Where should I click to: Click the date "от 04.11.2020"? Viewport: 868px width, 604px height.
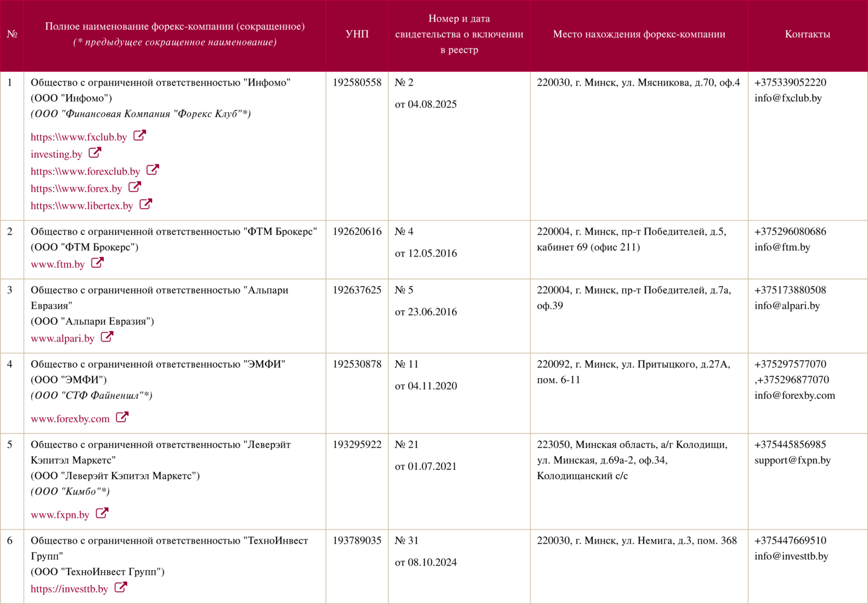(x=426, y=386)
